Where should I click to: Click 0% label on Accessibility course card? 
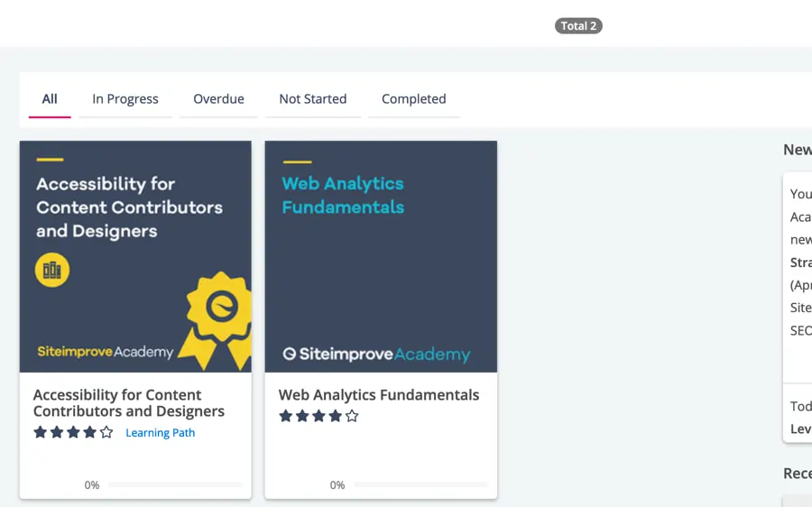[x=92, y=484]
